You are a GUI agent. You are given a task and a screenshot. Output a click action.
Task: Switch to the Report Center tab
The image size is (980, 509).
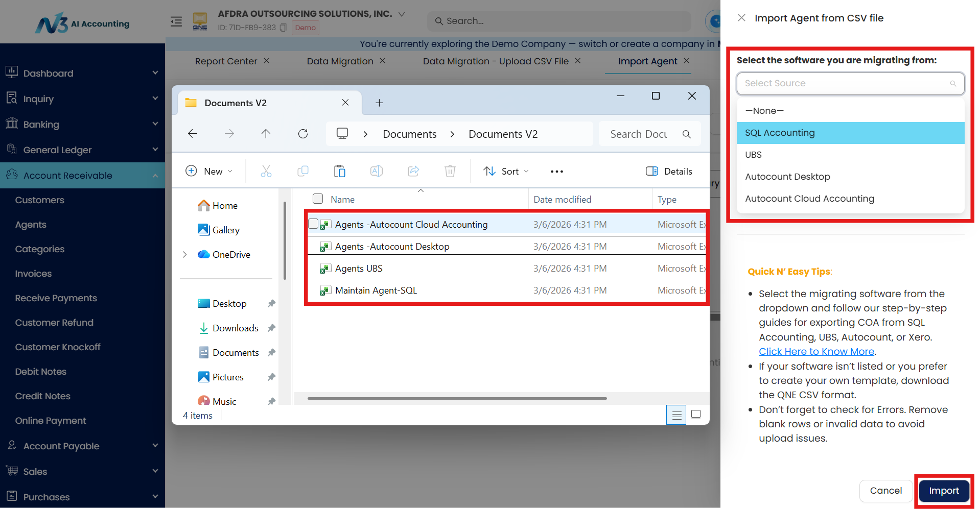pos(226,61)
